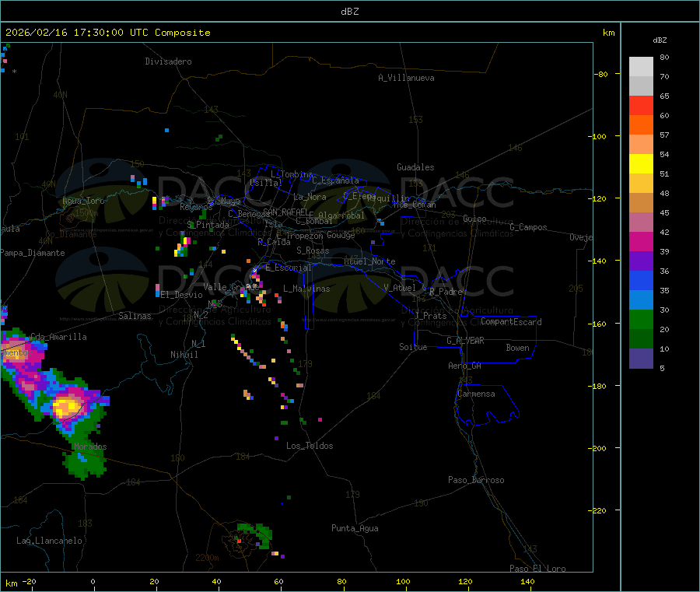Screen dimensions: 700x592
Task: Click the 'Morados' label near the storm
Action: tap(90, 447)
